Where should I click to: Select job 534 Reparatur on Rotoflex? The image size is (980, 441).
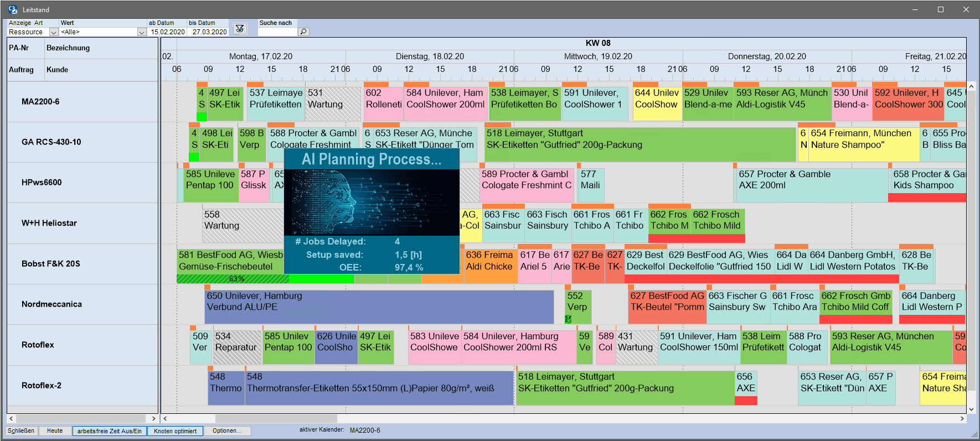click(x=238, y=347)
